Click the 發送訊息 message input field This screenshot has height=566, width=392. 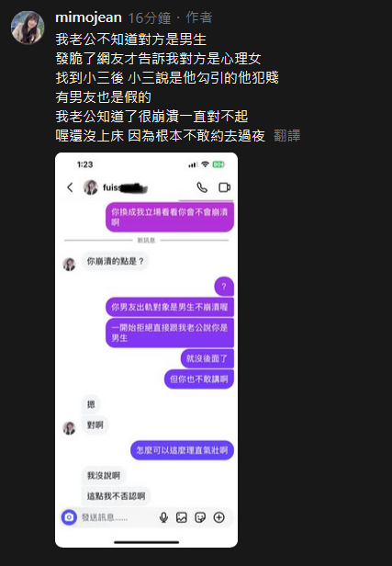point(116,517)
